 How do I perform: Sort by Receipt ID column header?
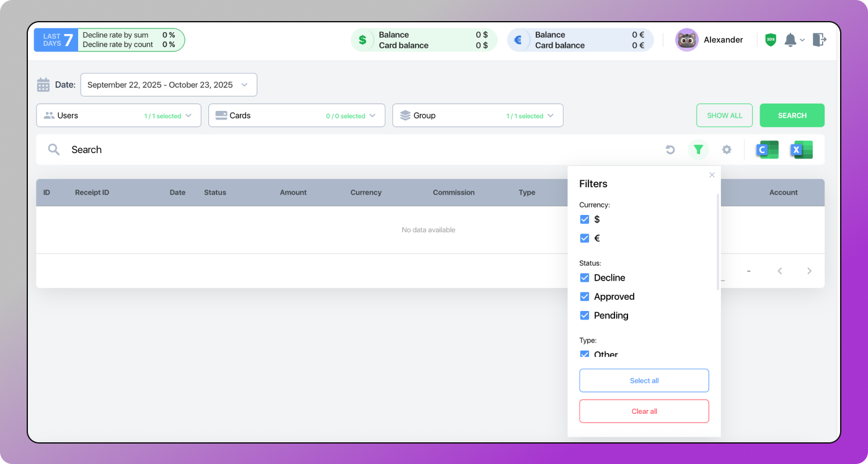click(x=92, y=193)
